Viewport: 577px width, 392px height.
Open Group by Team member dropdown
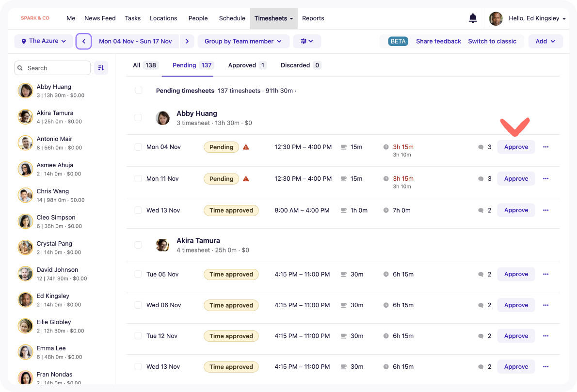pos(243,41)
